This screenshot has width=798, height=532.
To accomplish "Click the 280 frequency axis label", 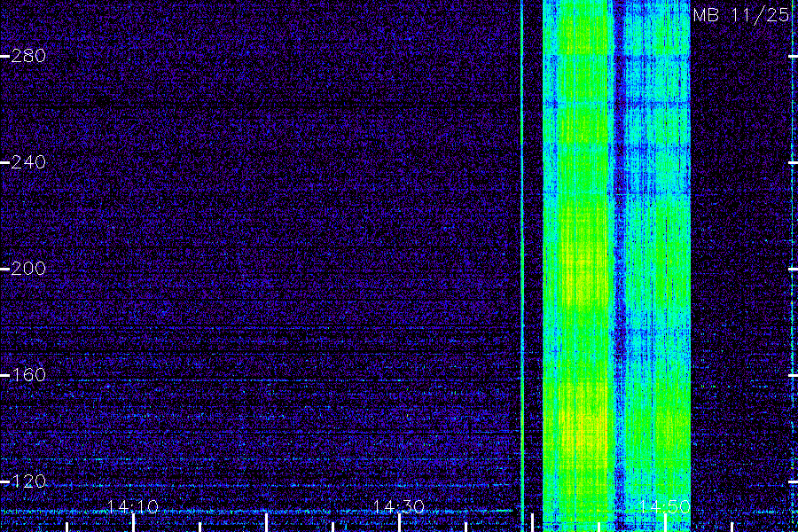I will pyautogui.click(x=28, y=56).
